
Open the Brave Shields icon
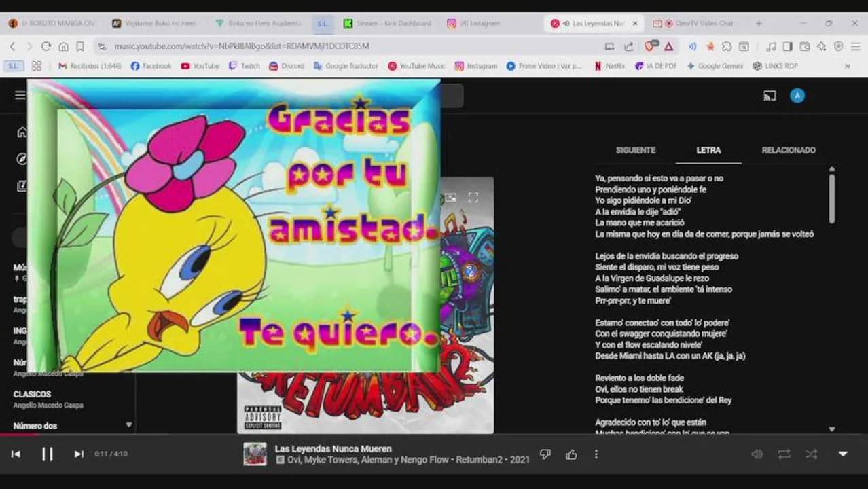tap(651, 46)
